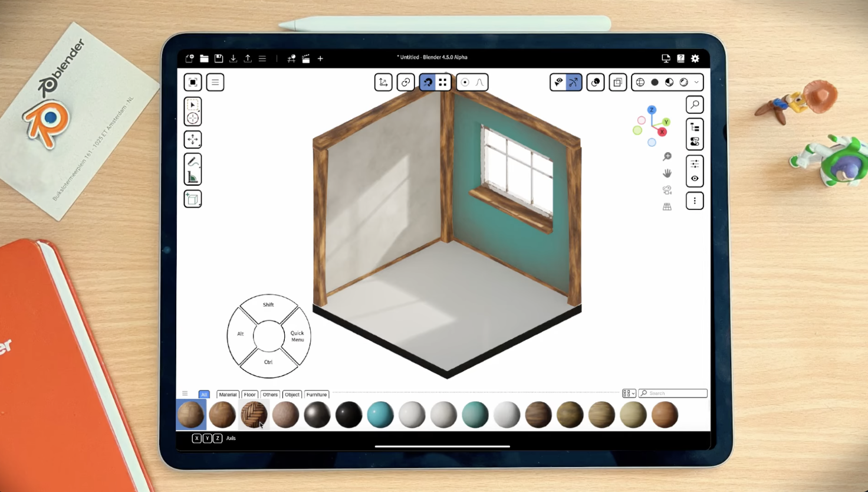
Task: Pick the herringbone wood floor material
Action: pos(254,415)
